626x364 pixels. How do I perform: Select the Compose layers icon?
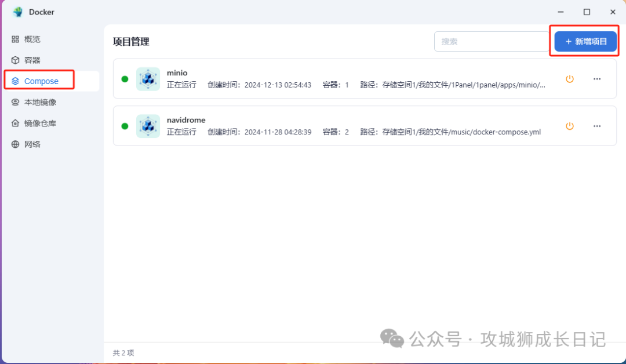pos(15,81)
